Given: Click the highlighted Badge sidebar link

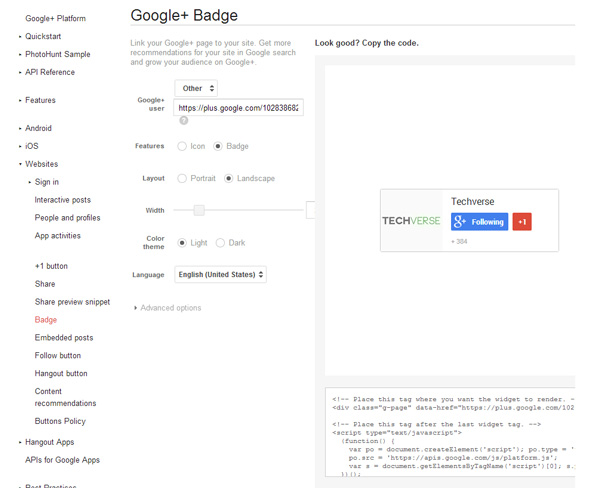Looking at the screenshot, I should coord(46,320).
